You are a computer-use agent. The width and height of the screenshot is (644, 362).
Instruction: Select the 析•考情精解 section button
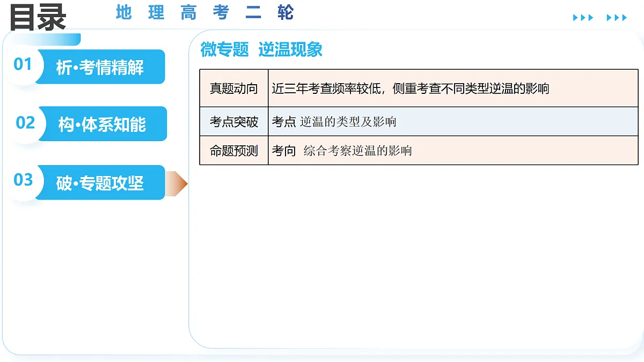pyautogui.click(x=100, y=67)
